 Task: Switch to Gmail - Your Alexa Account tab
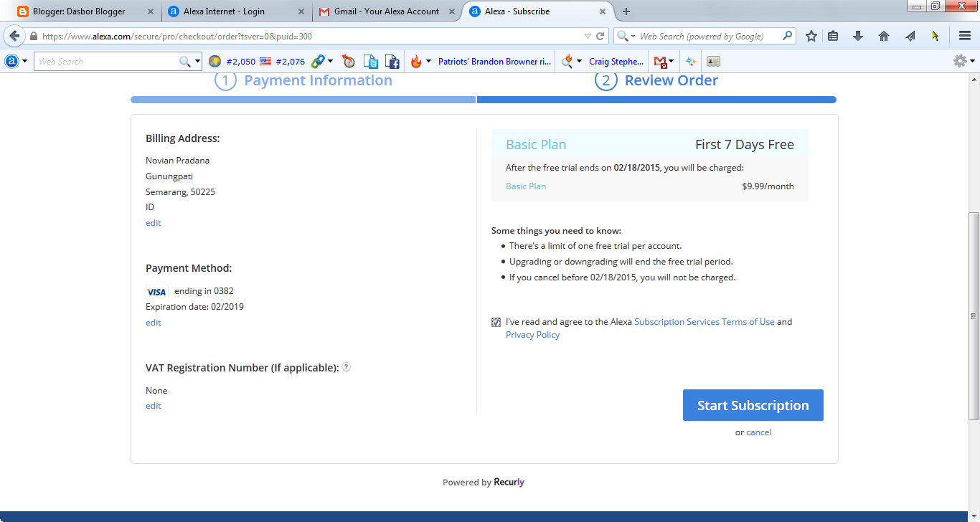[386, 11]
